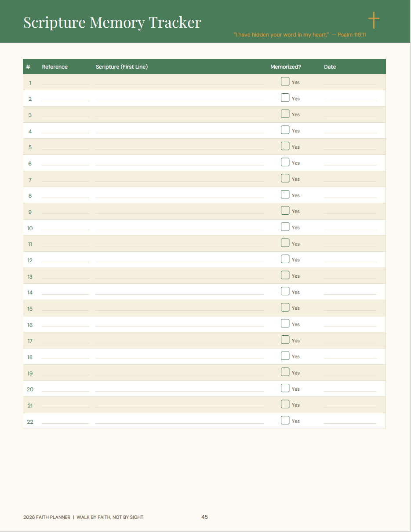This screenshot has height=532, width=411.
Task: Click the Memorized? column header
Action: (286, 67)
